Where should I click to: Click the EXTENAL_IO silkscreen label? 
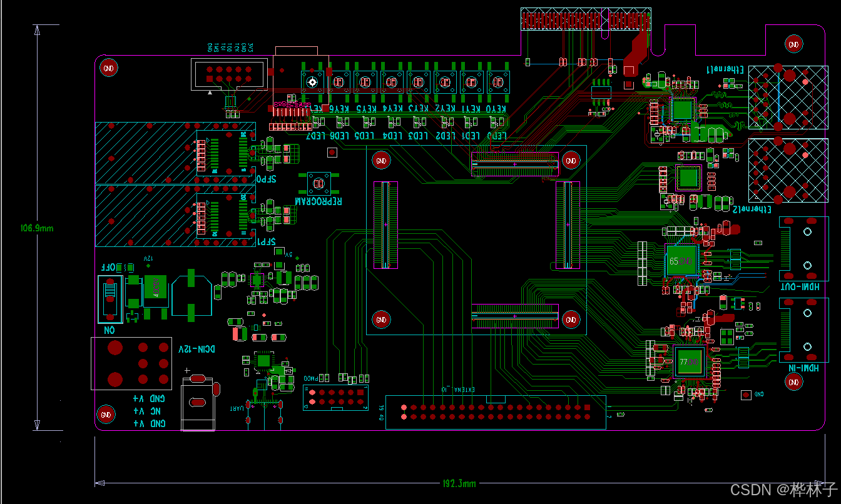click(x=459, y=390)
